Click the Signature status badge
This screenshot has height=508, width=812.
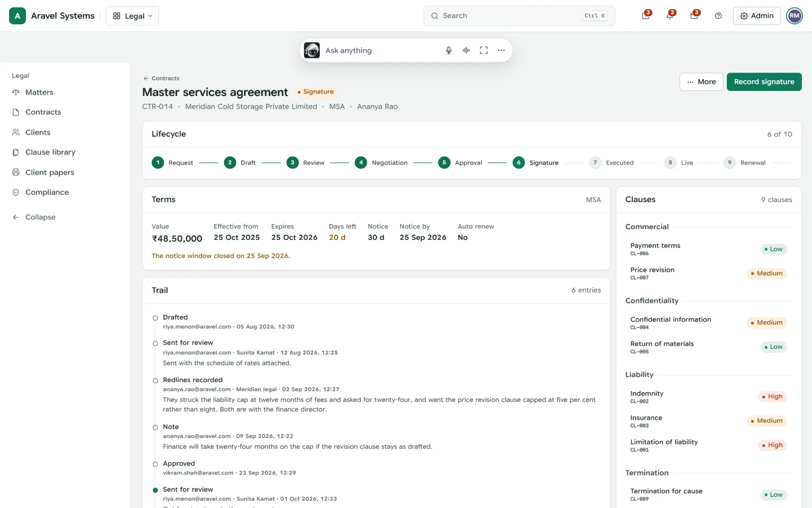pos(315,92)
